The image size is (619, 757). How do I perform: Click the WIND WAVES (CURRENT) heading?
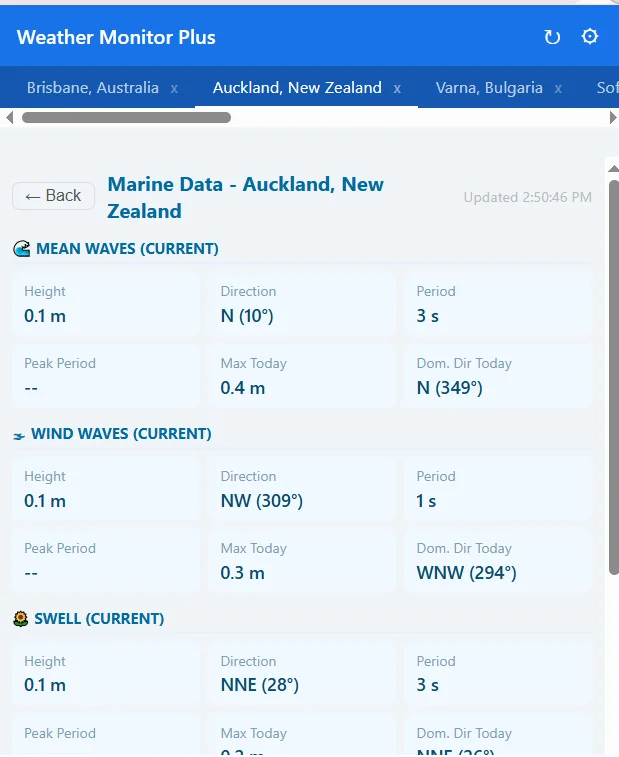(x=121, y=434)
